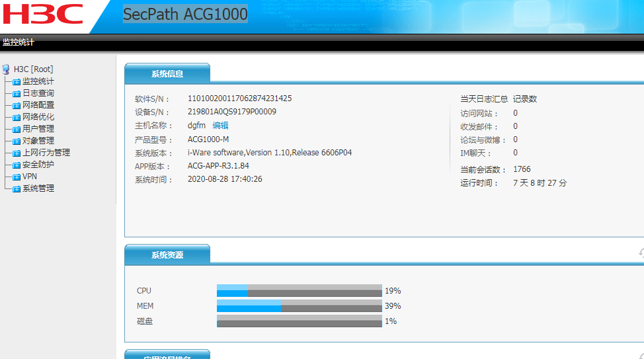The width and height of the screenshot is (644, 359).
Task: Click the 1% disk percentage
Action: [x=391, y=321]
